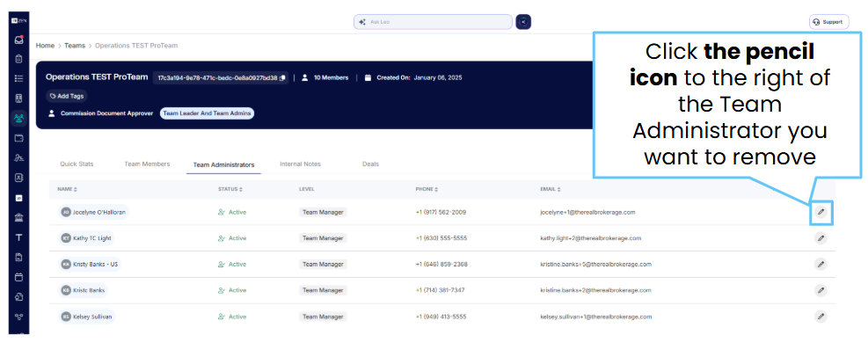Click the pencil icon for Kathy TC Light
The image size is (868, 342).
(821, 238)
